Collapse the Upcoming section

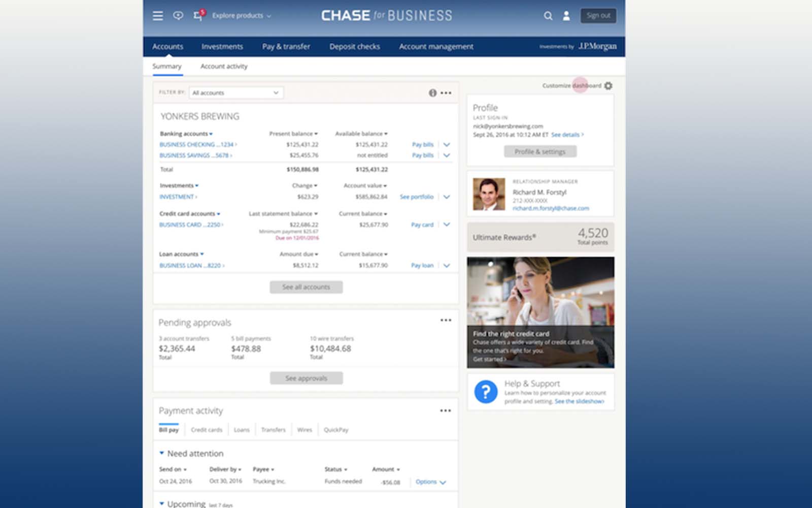[x=162, y=504]
